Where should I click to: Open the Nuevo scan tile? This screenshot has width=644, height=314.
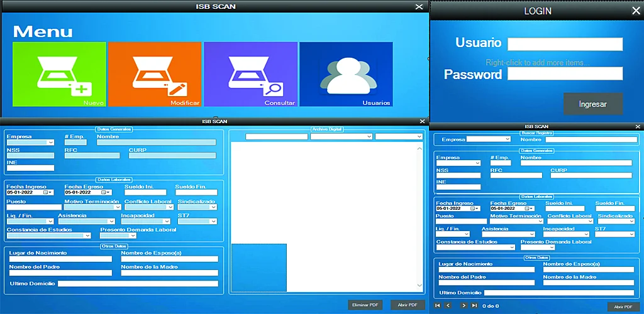(x=59, y=74)
